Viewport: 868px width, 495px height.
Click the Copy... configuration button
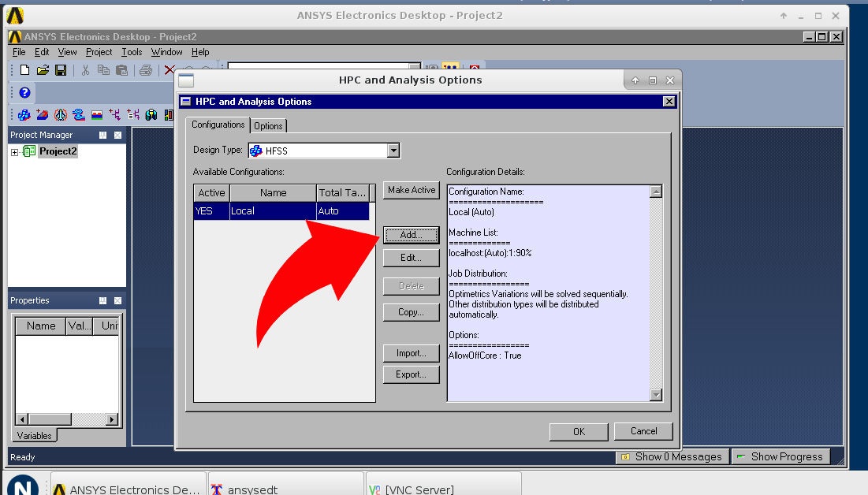(x=412, y=312)
